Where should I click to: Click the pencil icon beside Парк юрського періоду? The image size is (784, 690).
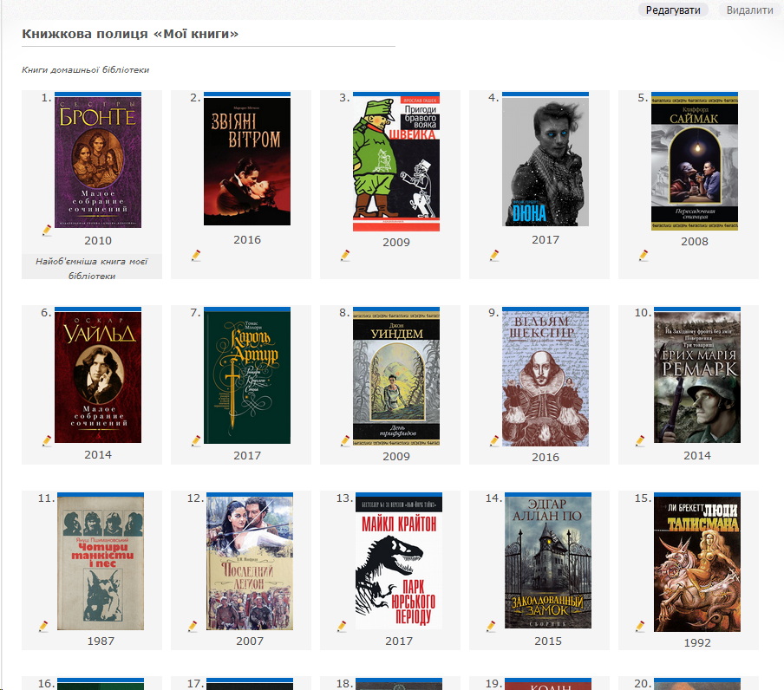pos(342,626)
